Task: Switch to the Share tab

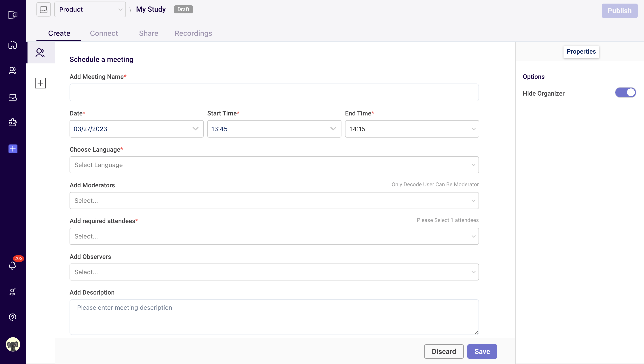Action: pyautogui.click(x=149, y=33)
